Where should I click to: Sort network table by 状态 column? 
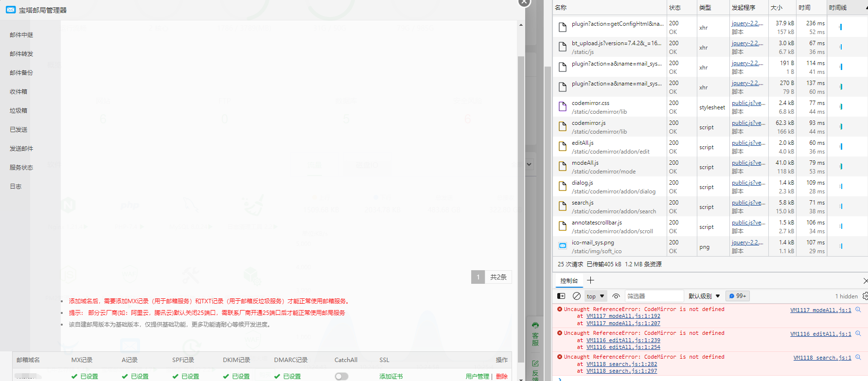[x=681, y=7]
